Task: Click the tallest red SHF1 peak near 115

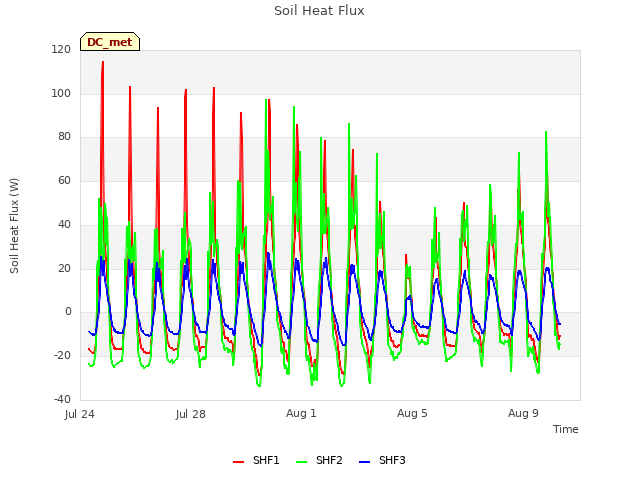Action: pyautogui.click(x=103, y=62)
